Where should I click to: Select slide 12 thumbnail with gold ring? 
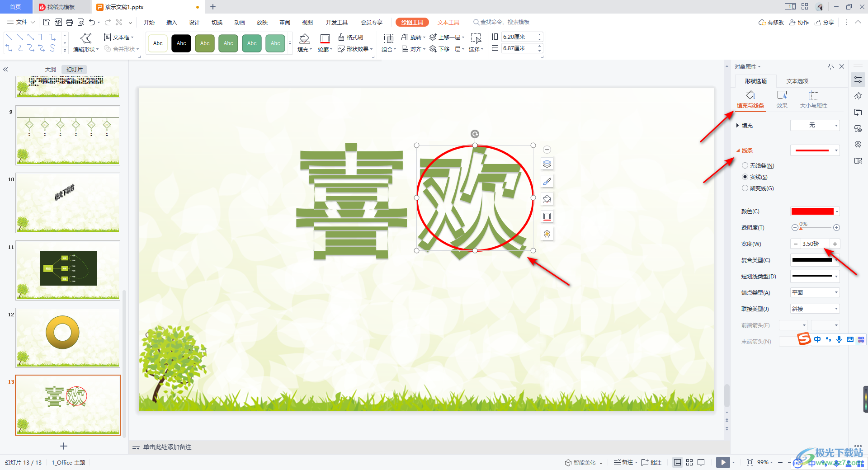[x=68, y=338]
